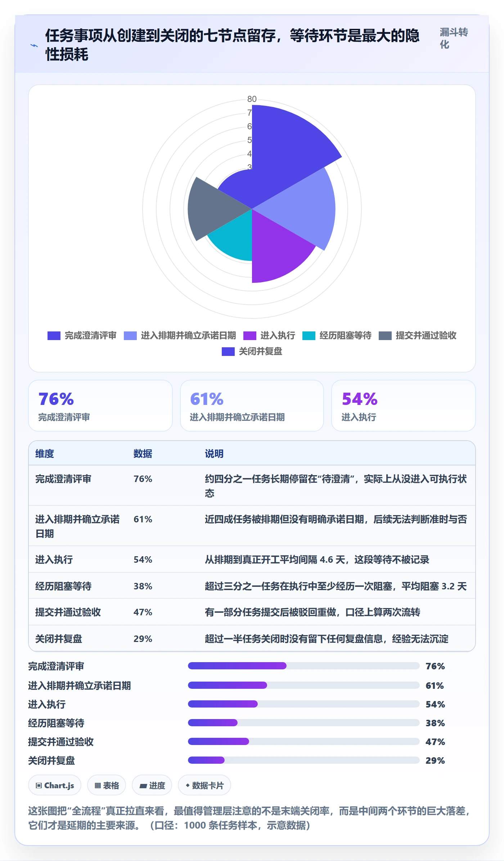The height and width of the screenshot is (861, 504).
Task: Click the 经历阻塞等待 row name in the table
Action: coord(63,586)
